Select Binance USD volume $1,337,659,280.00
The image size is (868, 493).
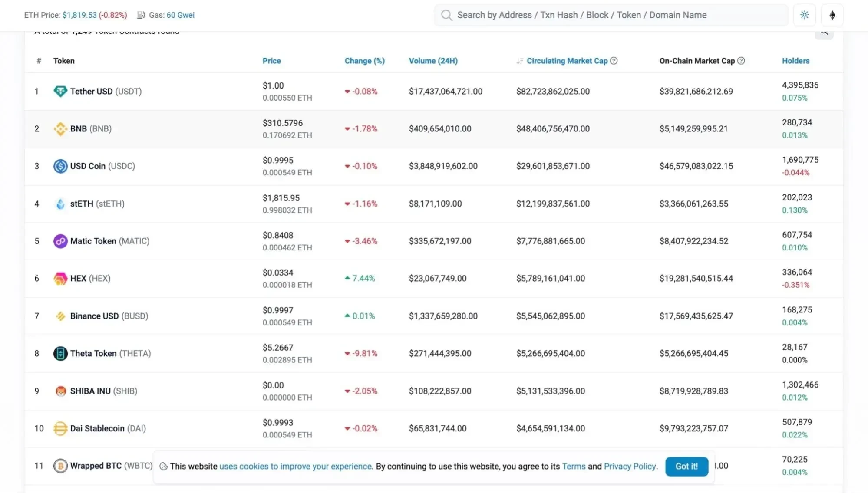tap(443, 316)
